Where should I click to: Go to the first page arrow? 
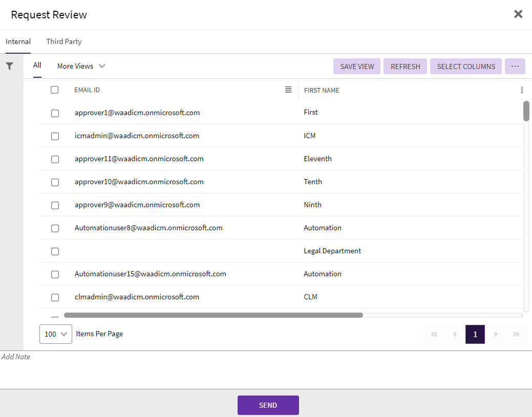click(x=434, y=335)
